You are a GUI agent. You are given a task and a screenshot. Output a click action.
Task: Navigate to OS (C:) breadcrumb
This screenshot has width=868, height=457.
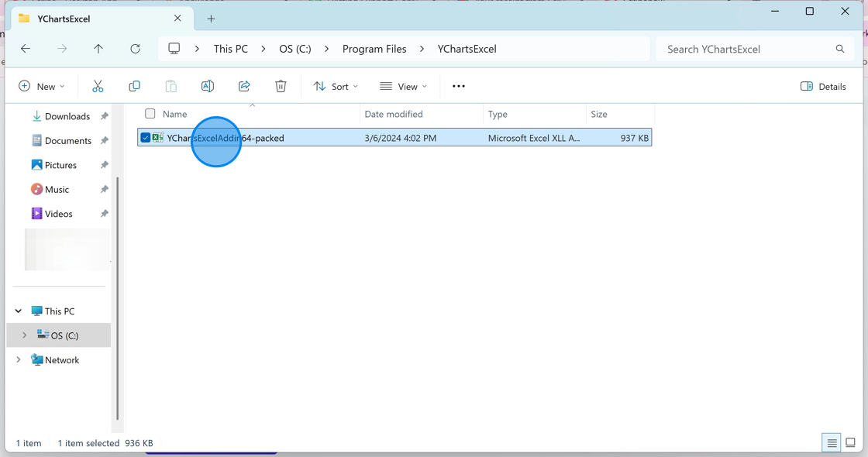pos(295,49)
